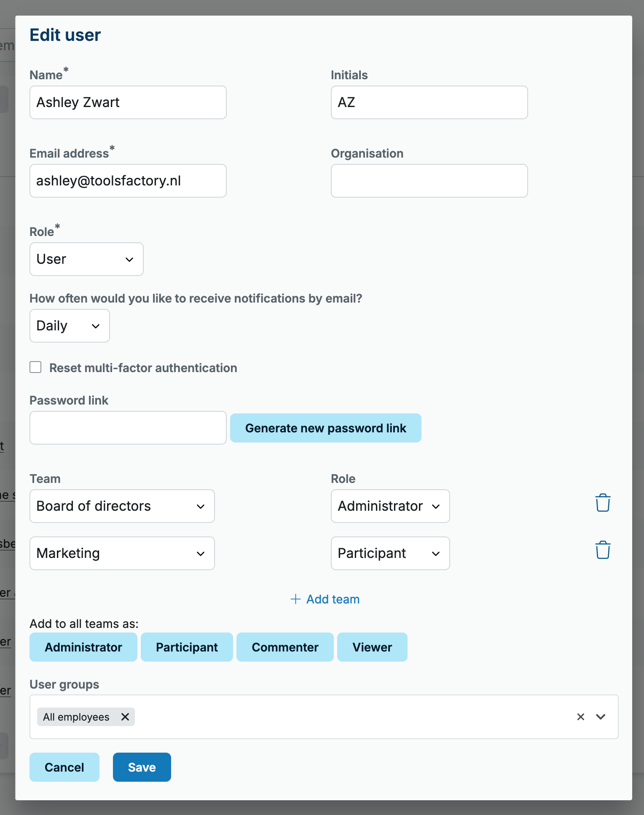Open the Administrator team role dropdown
The height and width of the screenshot is (815, 644).
pos(390,506)
